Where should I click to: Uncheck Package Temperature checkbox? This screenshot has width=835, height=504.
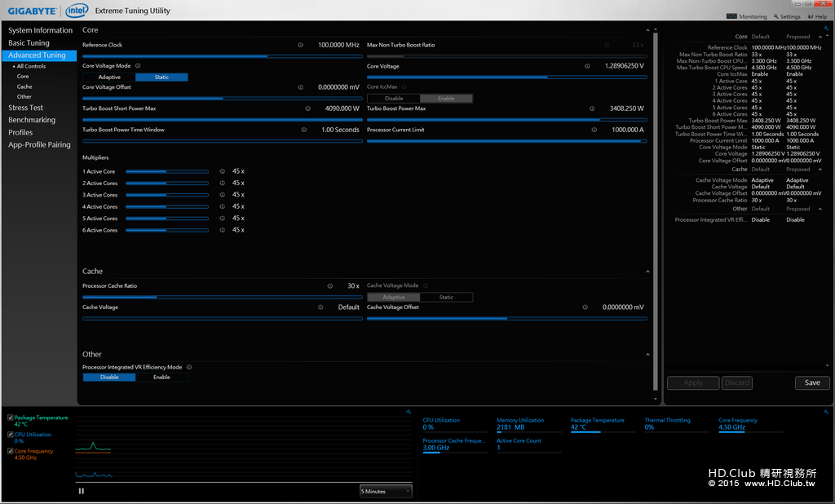(10, 418)
